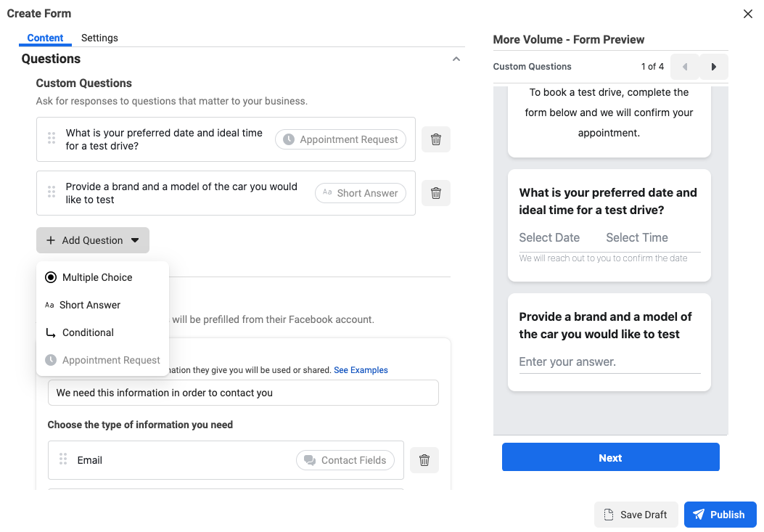Grab the drag handle of the test drive question
The height and width of the screenshot is (532, 764).
[x=52, y=139]
